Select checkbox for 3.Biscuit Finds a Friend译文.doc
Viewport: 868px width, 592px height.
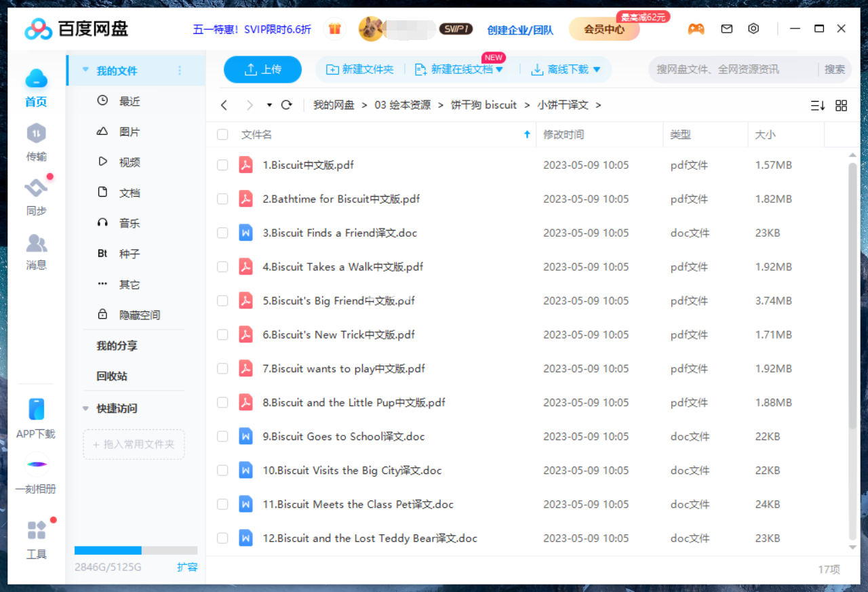pos(222,233)
